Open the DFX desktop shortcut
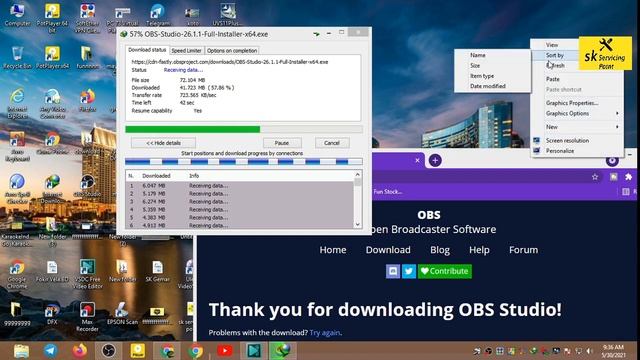This screenshot has width=640, height=360. point(52,313)
